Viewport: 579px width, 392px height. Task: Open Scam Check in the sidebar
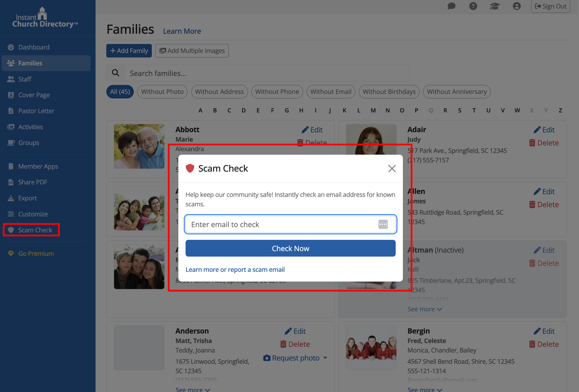[x=35, y=230]
